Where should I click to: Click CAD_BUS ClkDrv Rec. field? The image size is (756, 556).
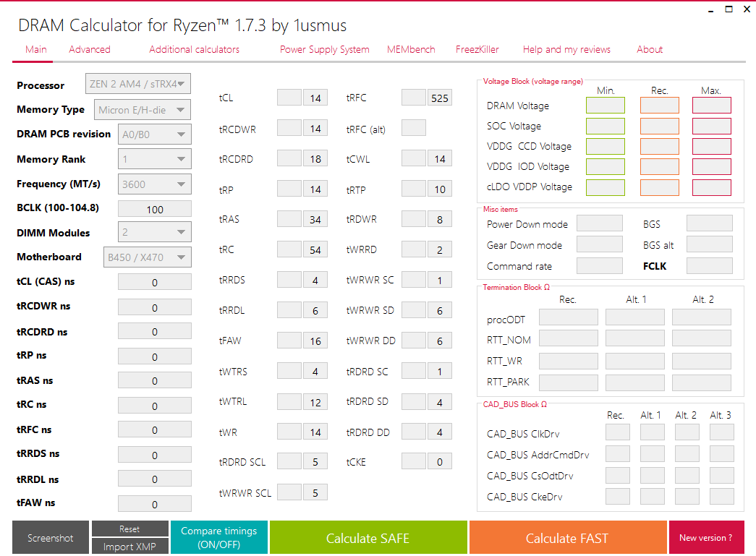pyautogui.click(x=618, y=432)
